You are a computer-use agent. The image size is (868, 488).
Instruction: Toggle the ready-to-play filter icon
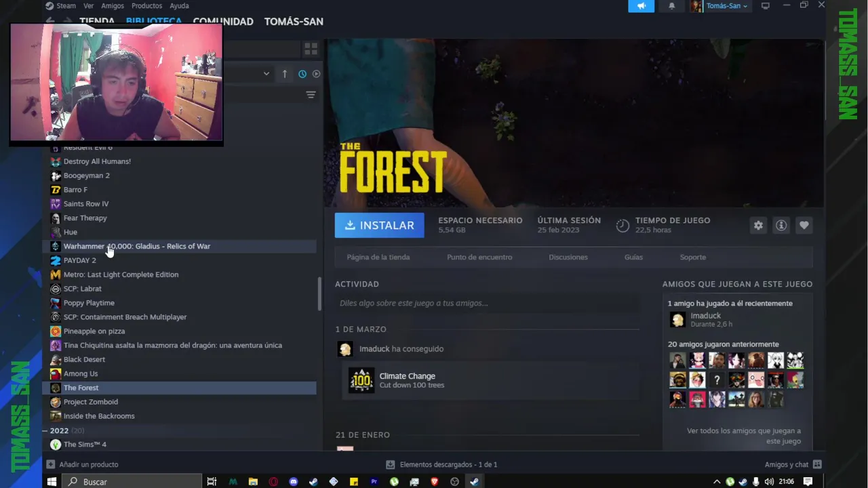tap(316, 74)
